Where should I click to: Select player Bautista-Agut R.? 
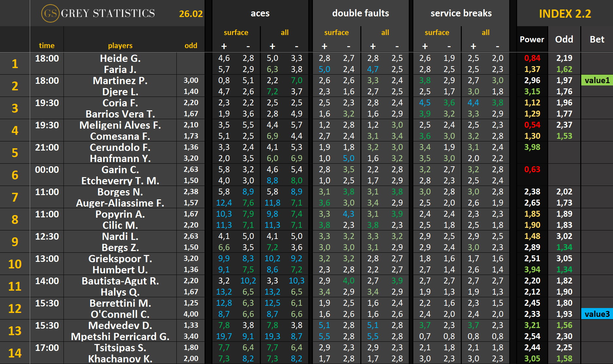click(120, 281)
